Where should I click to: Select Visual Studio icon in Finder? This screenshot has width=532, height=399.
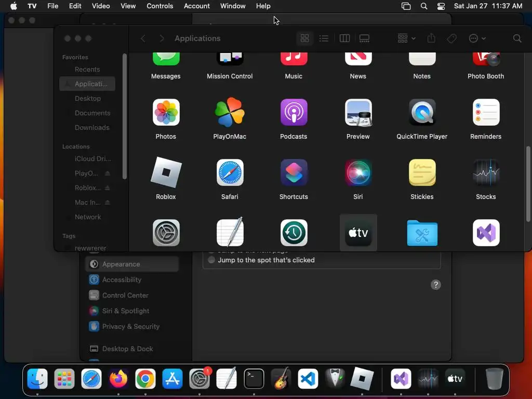pyautogui.click(x=486, y=233)
